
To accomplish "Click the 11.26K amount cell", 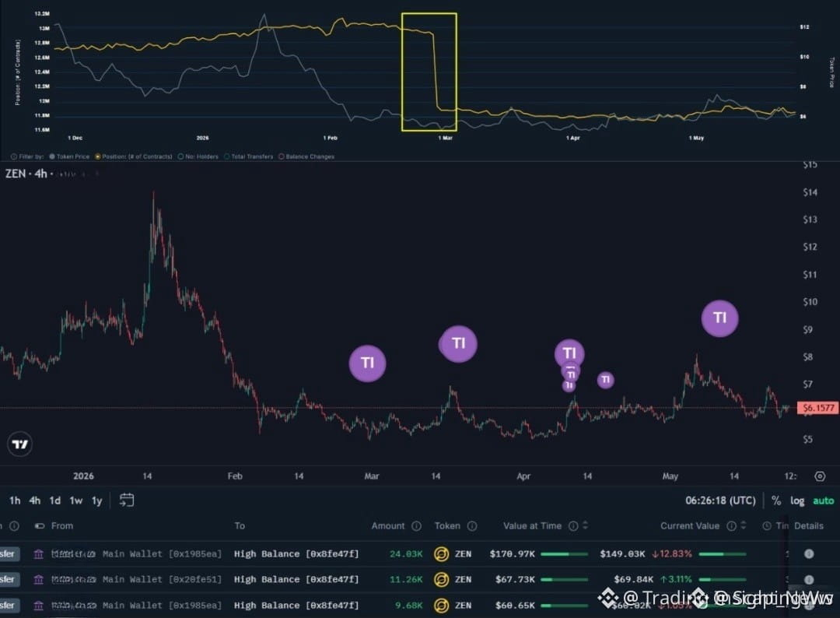I will click(x=405, y=579).
